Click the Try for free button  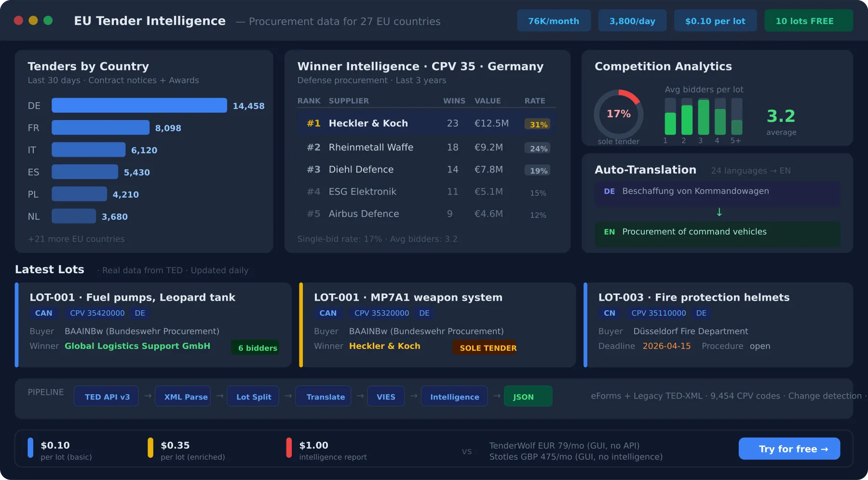point(789,449)
